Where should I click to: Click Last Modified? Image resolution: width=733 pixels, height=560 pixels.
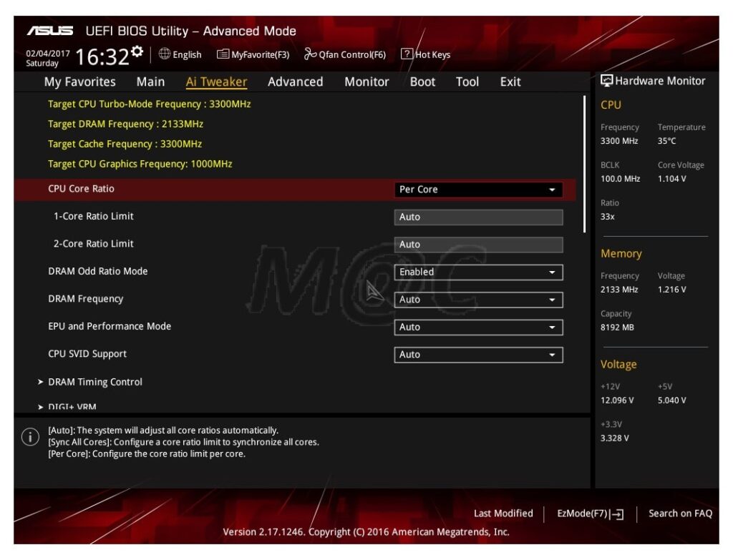[503, 514]
